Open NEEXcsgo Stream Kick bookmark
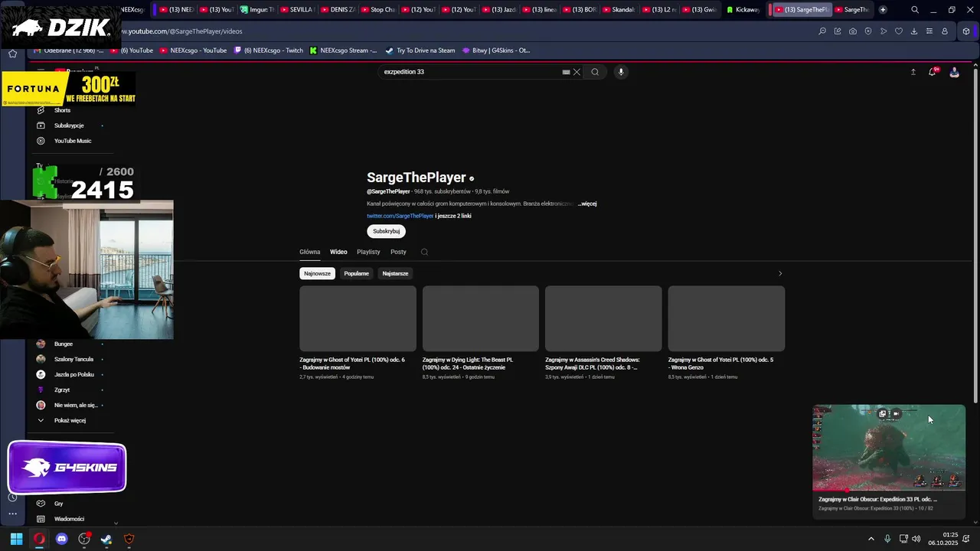This screenshot has width=980, height=551. tap(343, 51)
